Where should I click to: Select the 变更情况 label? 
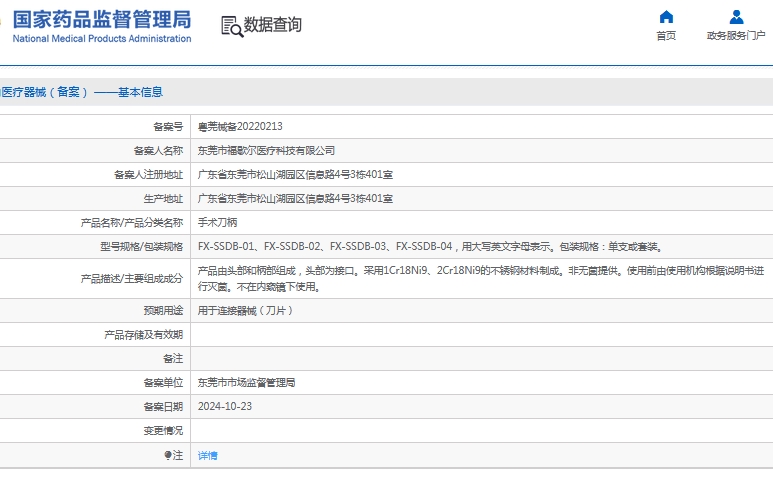[x=163, y=431]
